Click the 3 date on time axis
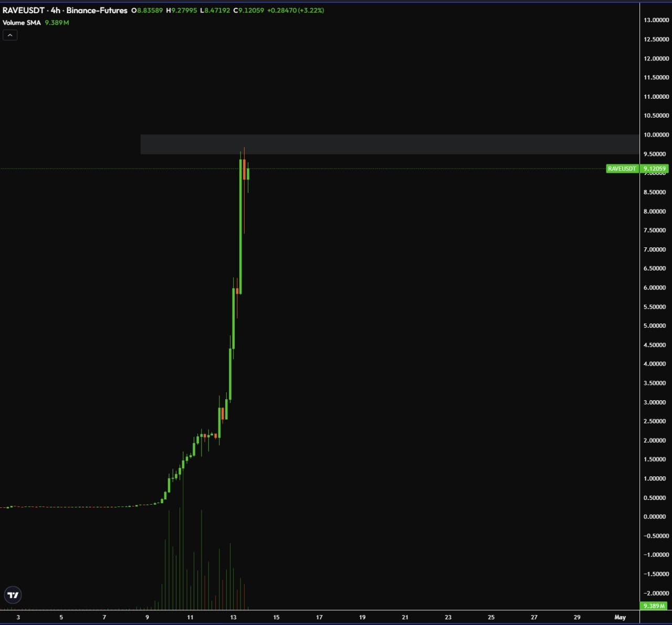This screenshot has height=625, width=672. pos(18,617)
